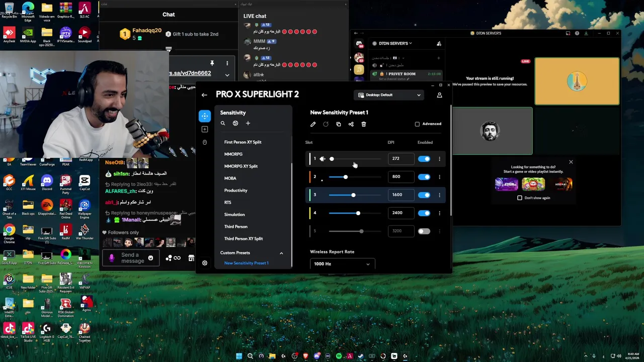Select the MOBA preset
This screenshot has height=362, width=644.
[230, 178]
